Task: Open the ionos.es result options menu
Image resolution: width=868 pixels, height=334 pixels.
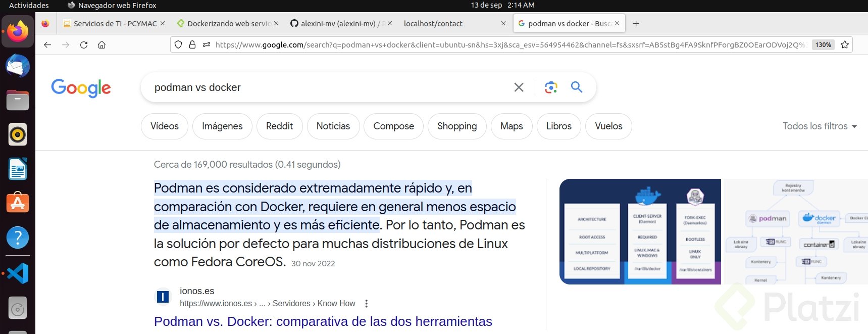Action: (x=367, y=304)
